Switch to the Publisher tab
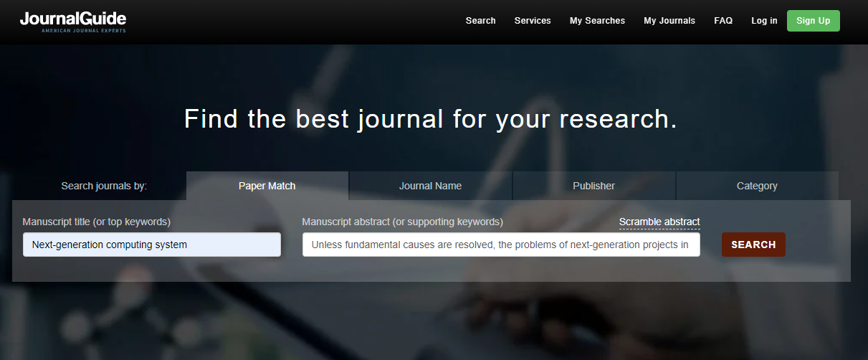This screenshot has width=868, height=360. (593, 186)
